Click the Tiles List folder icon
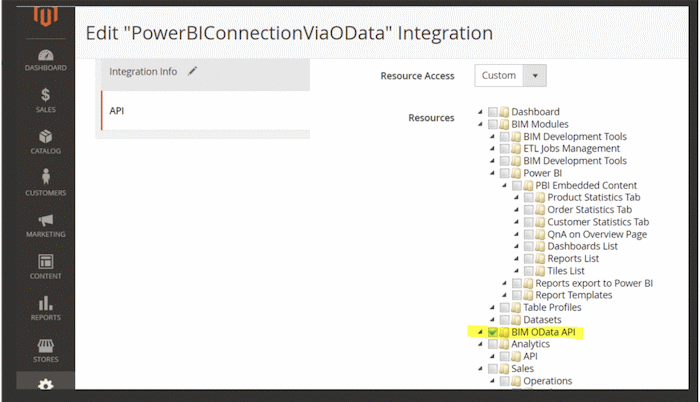This screenshot has height=402, width=700. (541, 271)
